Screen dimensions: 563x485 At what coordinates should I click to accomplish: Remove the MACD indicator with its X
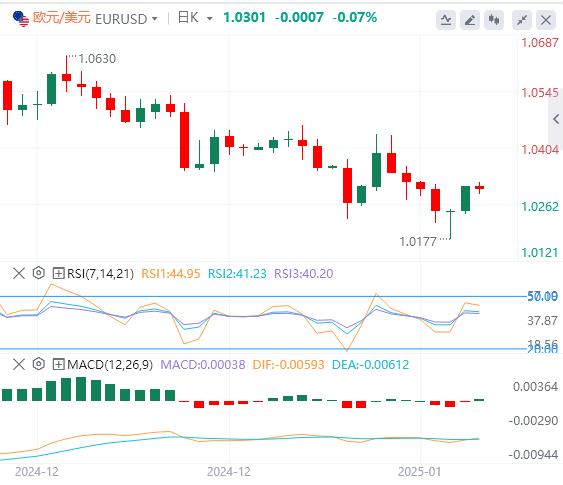pos(19,364)
